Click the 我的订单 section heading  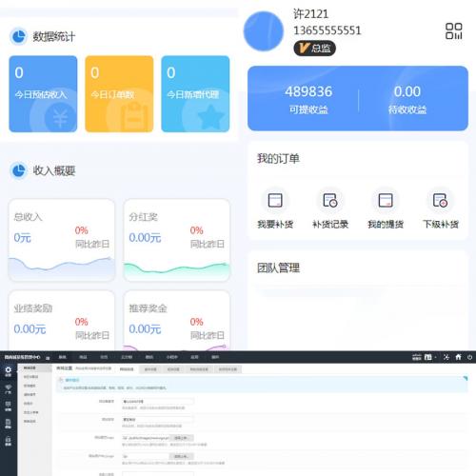click(278, 158)
